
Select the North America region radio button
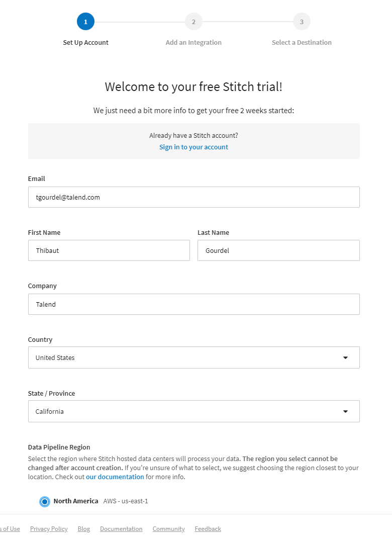click(45, 501)
